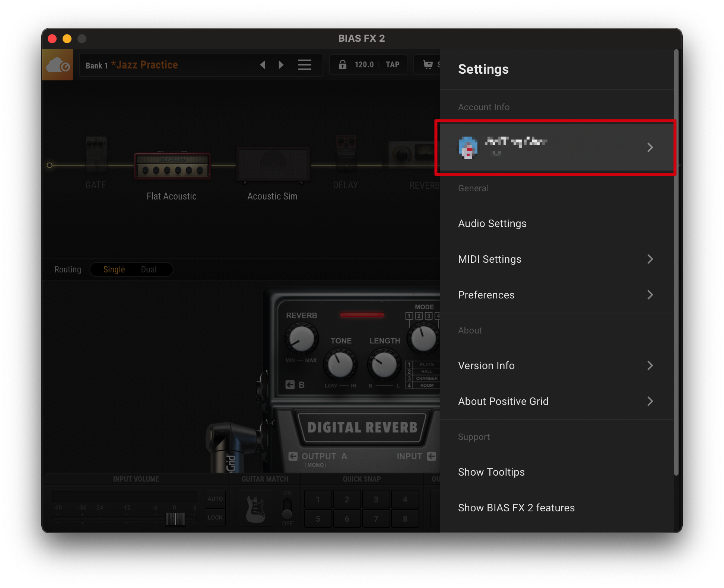The height and width of the screenshot is (588, 724).
Task: Select Dual routing mode
Action: [149, 269]
